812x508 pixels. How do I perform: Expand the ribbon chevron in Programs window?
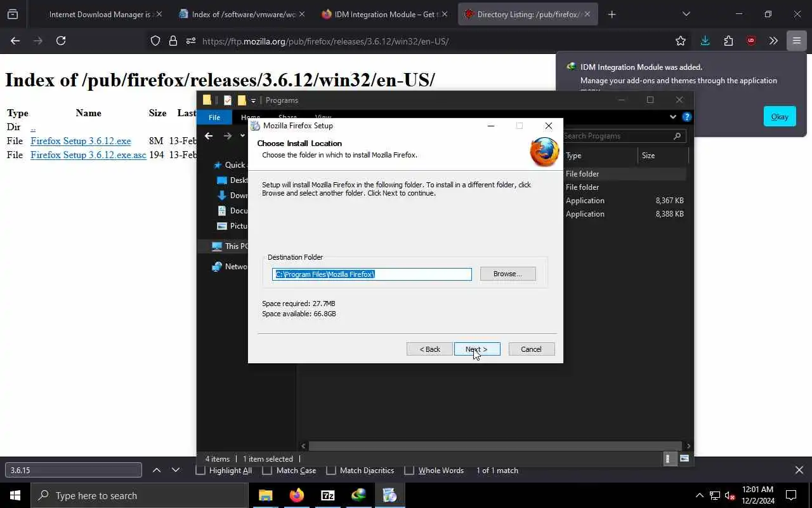pyautogui.click(x=673, y=117)
